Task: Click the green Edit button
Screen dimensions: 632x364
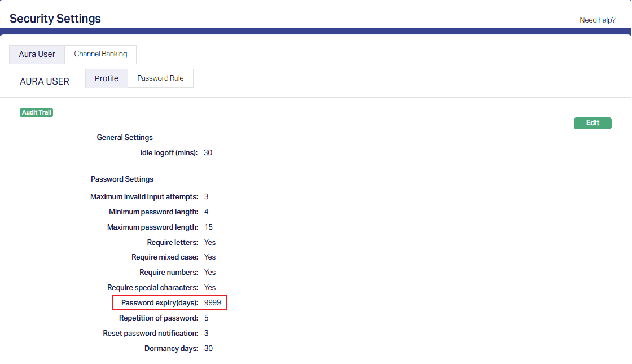Action: 592,123
